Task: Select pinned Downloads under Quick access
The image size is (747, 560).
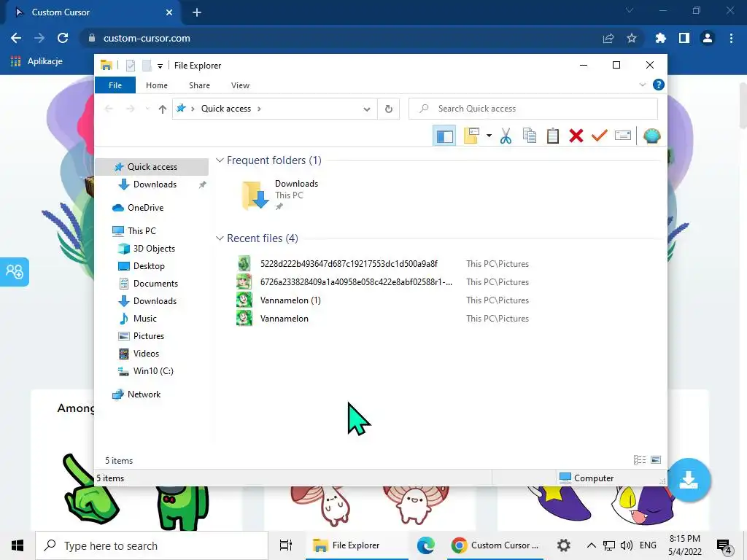Action: point(155,184)
